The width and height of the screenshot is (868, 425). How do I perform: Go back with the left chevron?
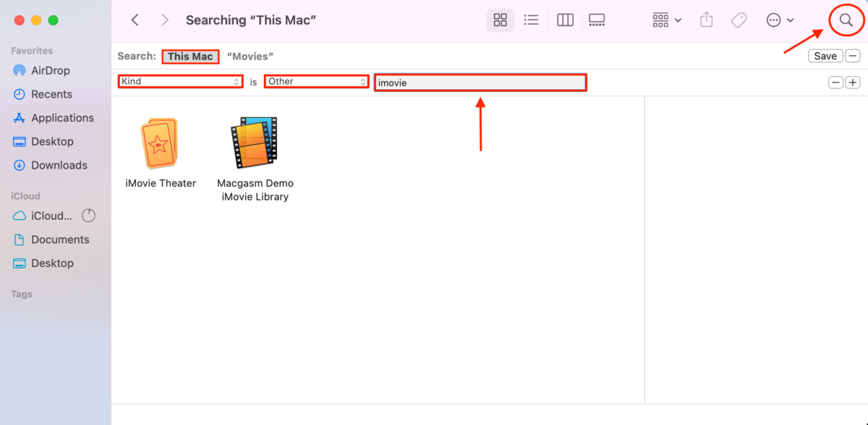click(135, 20)
